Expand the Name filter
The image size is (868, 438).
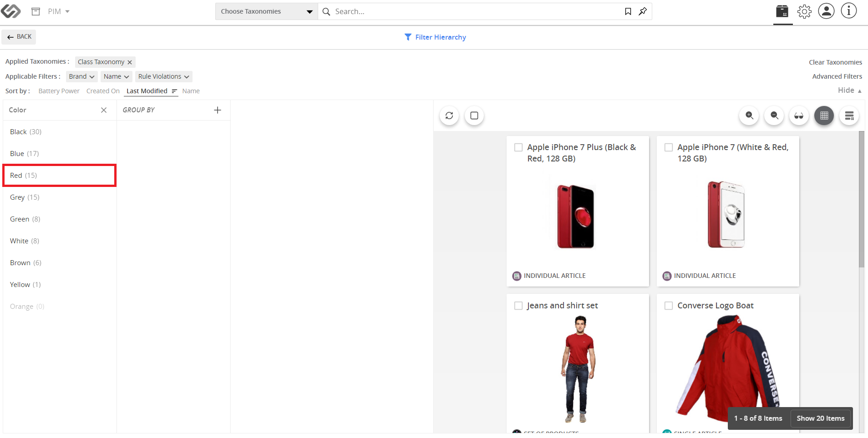point(116,76)
